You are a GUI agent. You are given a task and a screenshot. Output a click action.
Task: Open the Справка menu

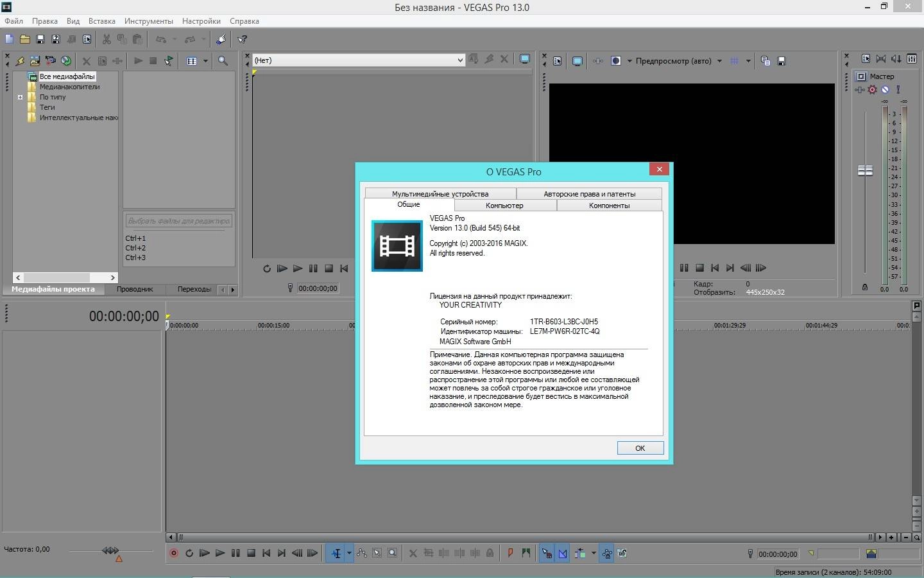[244, 21]
